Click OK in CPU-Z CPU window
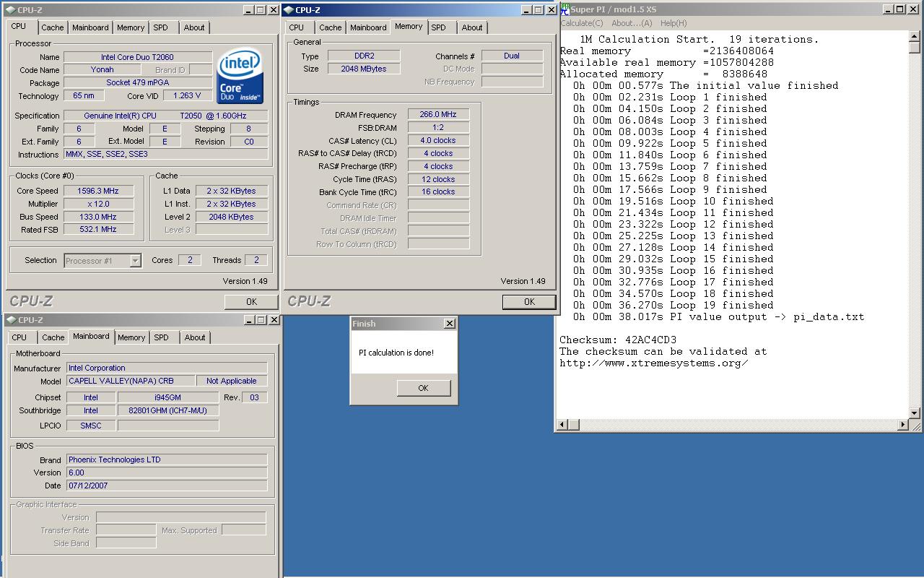Screen dimensions: 924x578 [x=251, y=302]
